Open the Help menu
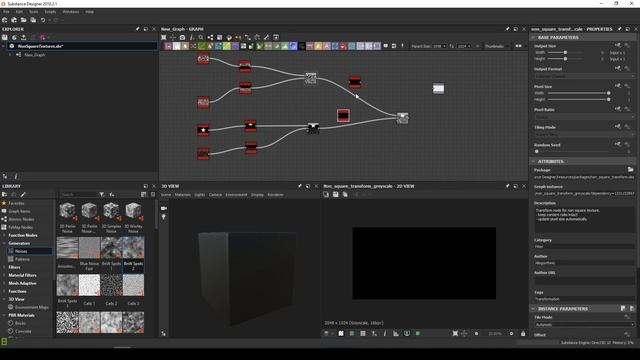The image size is (640, 360). (89, 12)
